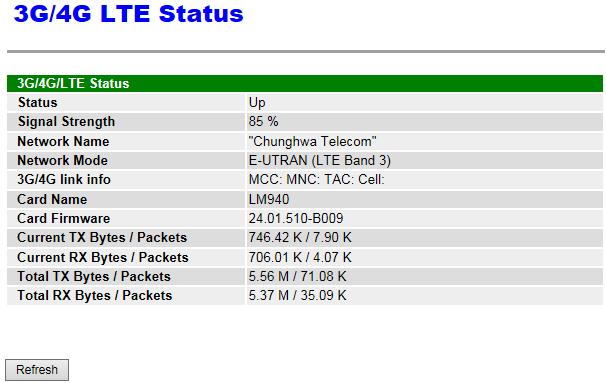
Task: Click the Total RX Bytes / Packets label
Action: click(x=95, y=296)
